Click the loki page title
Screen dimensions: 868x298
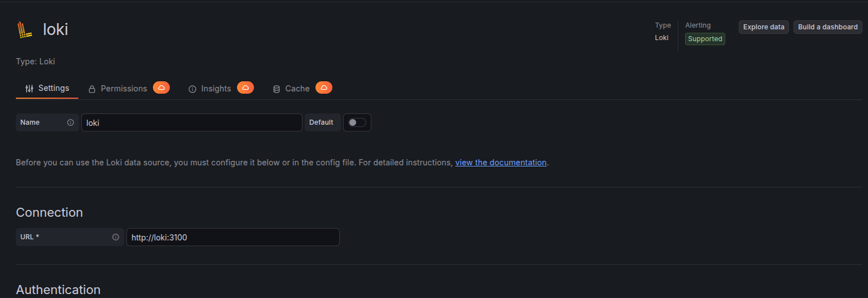point(55,29)
